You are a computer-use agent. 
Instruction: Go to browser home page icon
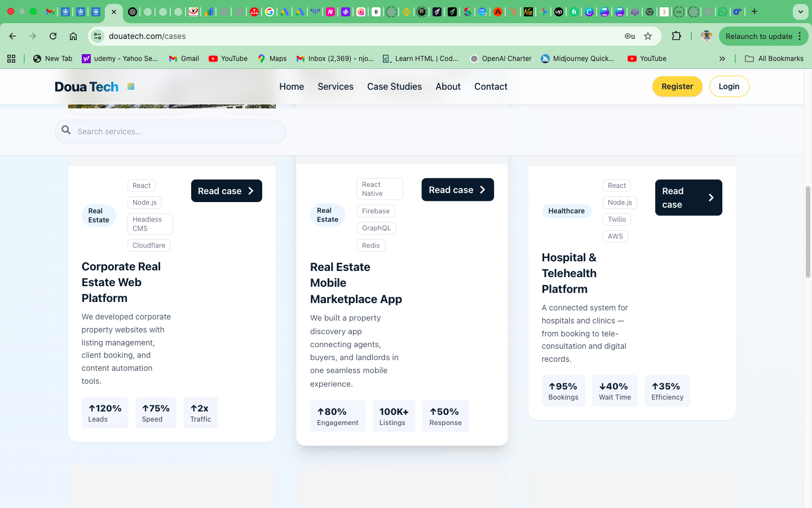coord(73,36)
